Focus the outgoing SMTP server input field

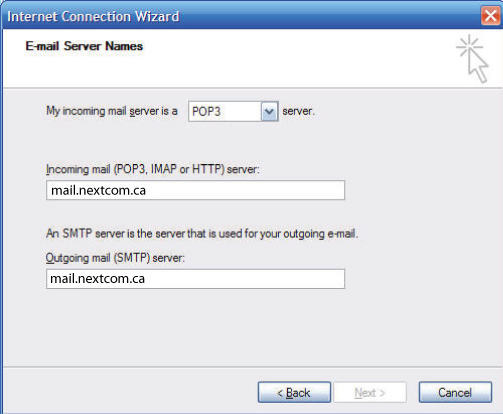pyautogui.click(x=195, y=279)
